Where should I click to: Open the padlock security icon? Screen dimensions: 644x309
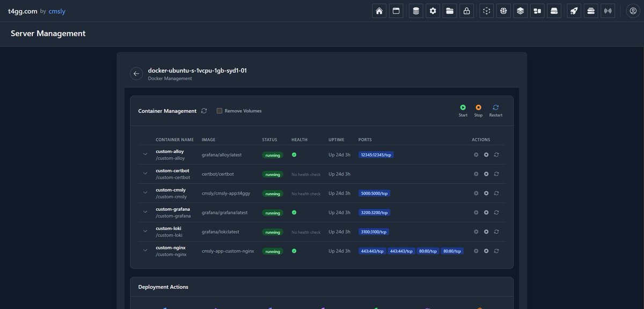pyautogui.click(x=467, y=11)
